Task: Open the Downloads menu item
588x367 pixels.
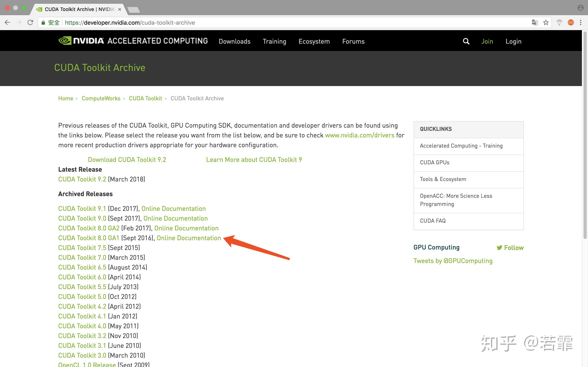Action: point(235,41)
